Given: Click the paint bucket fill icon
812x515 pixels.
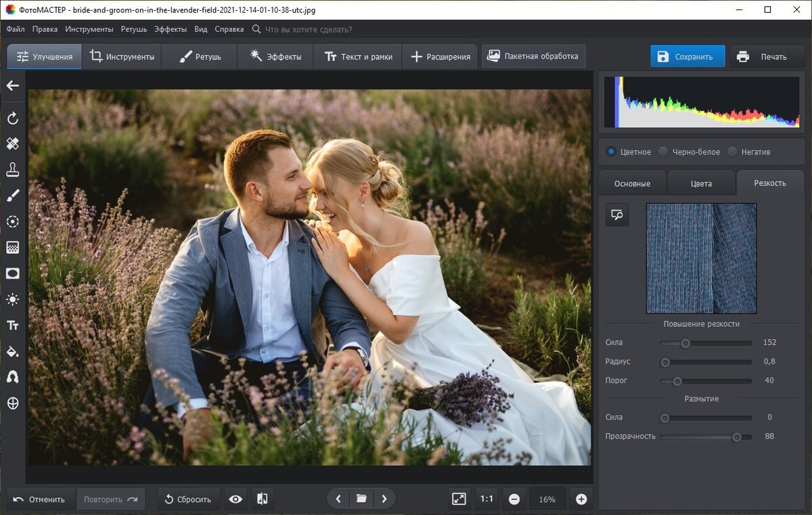Looking at the screenshot, I should [x=13, y=351].
